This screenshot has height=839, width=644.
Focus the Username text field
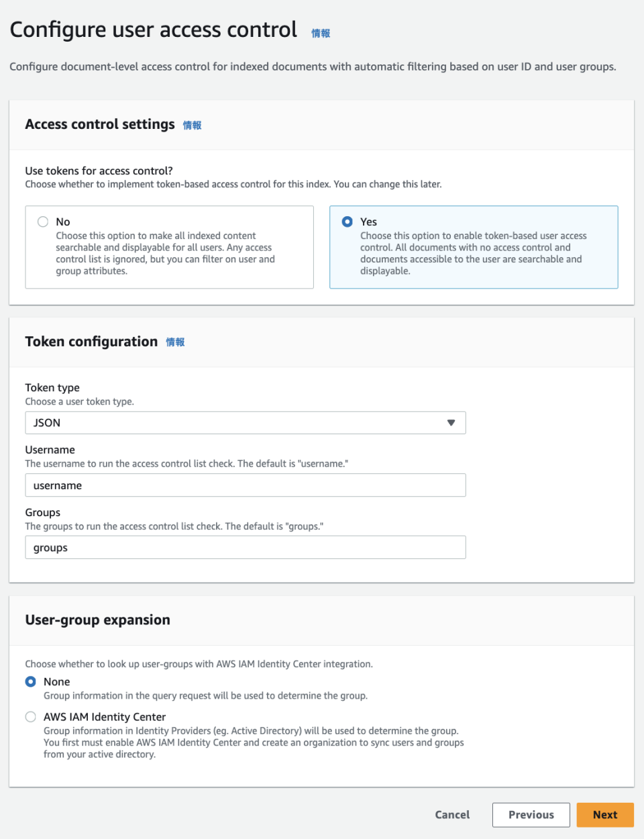[245, 485]
